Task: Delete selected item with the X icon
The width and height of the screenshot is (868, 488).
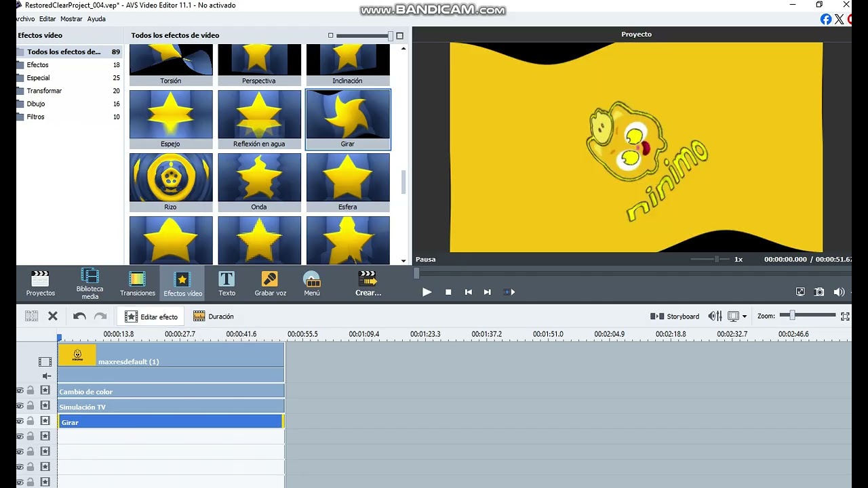Action: click(53, 316)
